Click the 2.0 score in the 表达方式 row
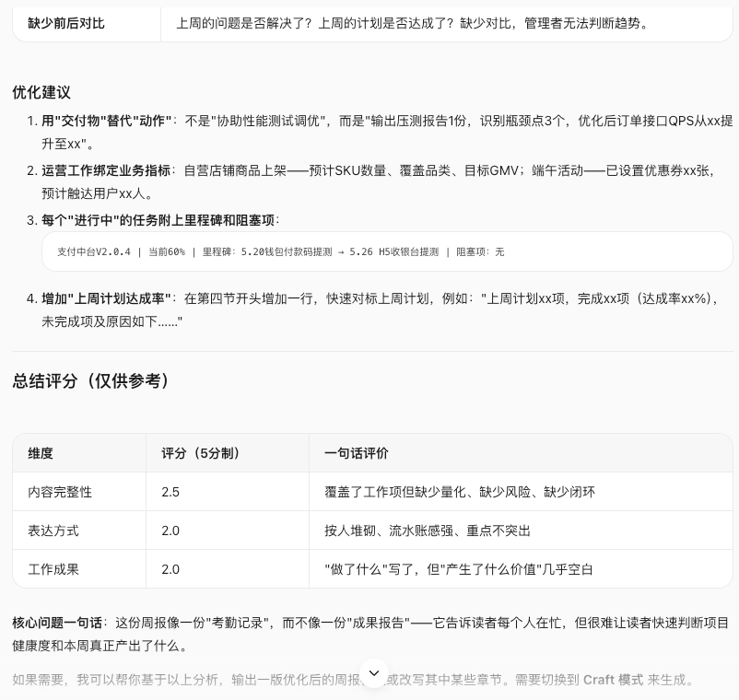This screenshot has width=739, height=700. tap(170, 531)
